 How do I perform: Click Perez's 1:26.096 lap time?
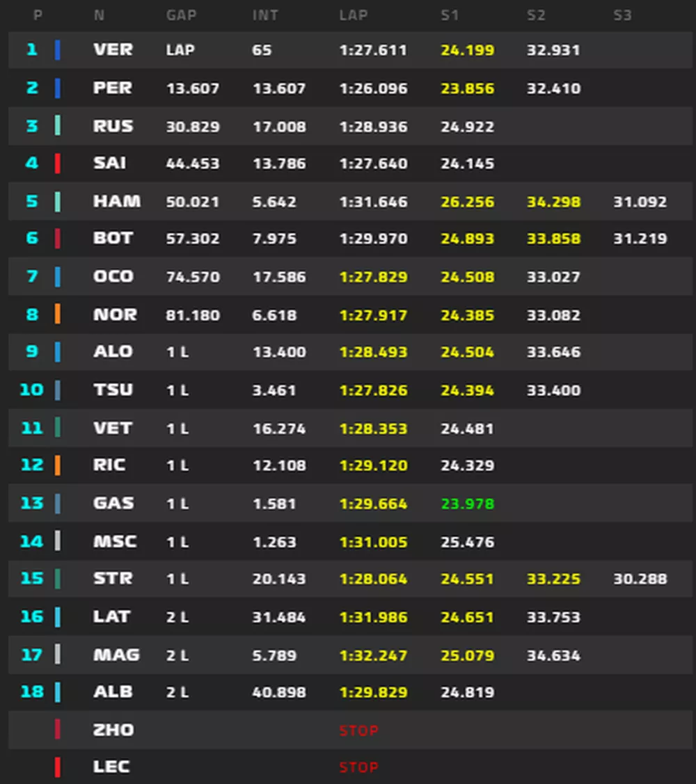tap(373, 89)
